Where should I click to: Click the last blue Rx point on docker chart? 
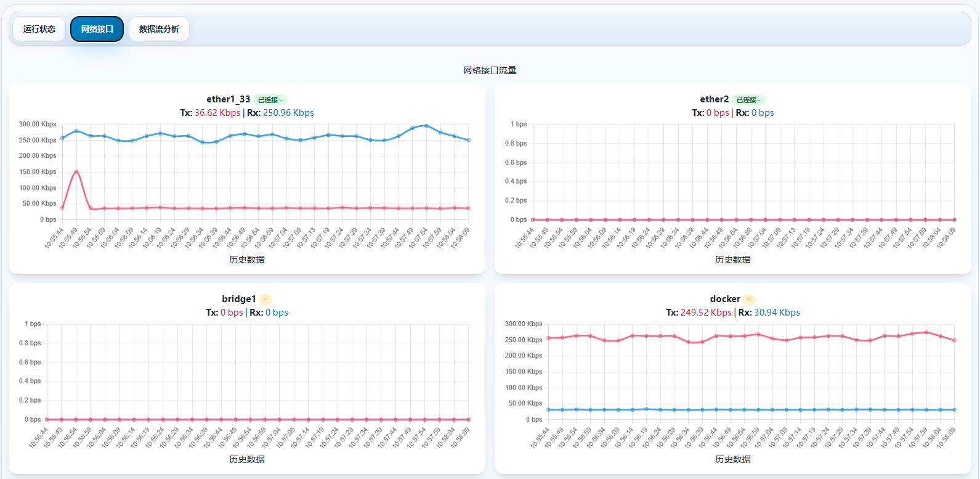pos(954,409)
